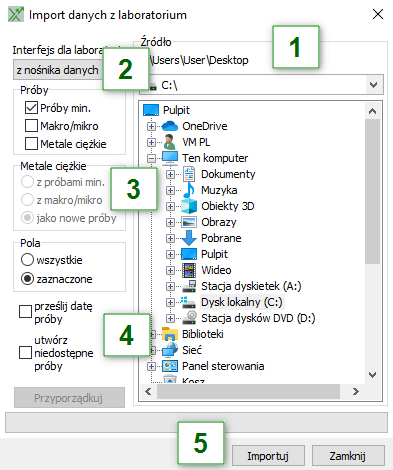Select the jako nowe próby radio button
This screenshot has height=470, width=393.
27,218
